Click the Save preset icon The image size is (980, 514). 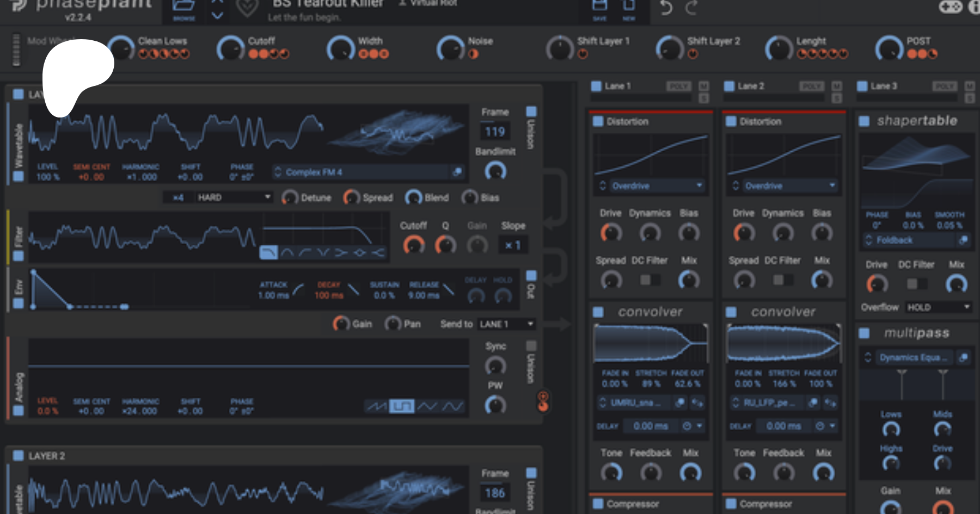599,8
